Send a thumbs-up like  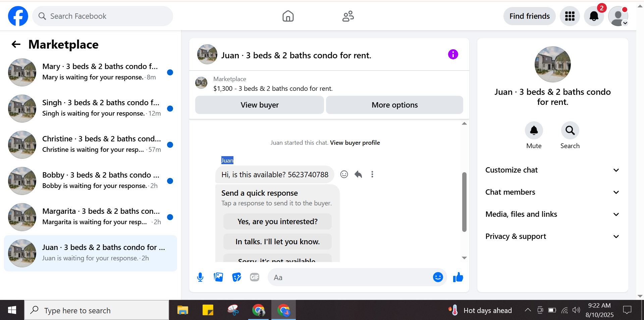(x=458, y=277)
